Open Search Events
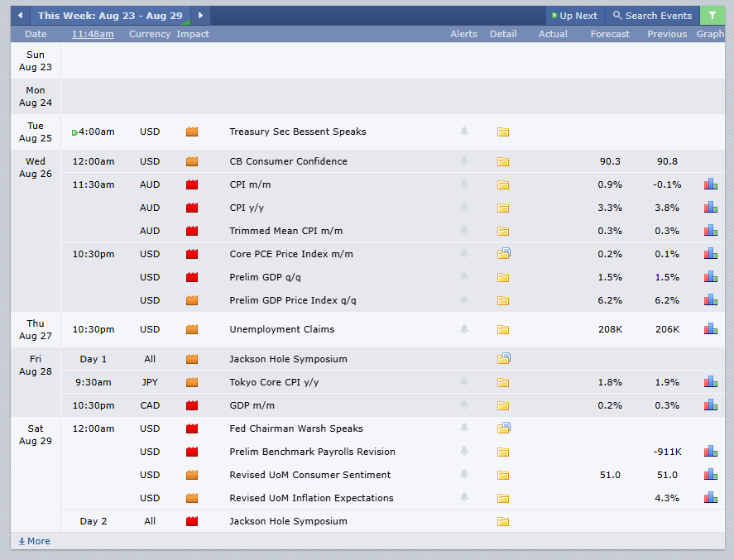Screen dimensions: 734x560 653,16
